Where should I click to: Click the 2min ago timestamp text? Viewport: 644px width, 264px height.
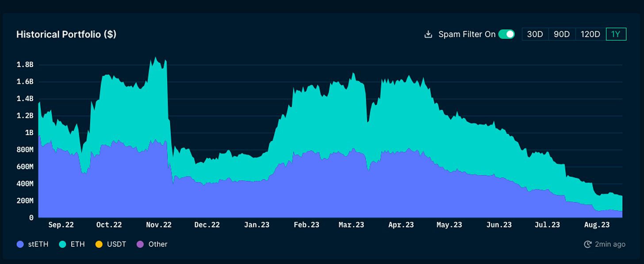click(x=610, y=244)
